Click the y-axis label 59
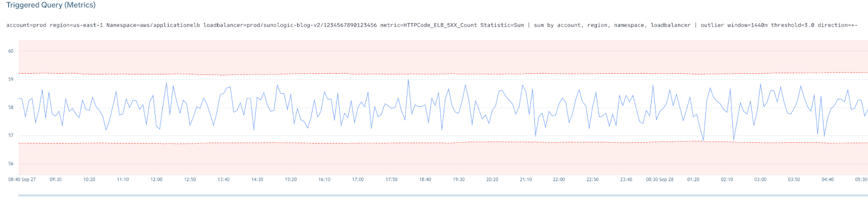This screenshot has height=204, width=868. (11, 79)
